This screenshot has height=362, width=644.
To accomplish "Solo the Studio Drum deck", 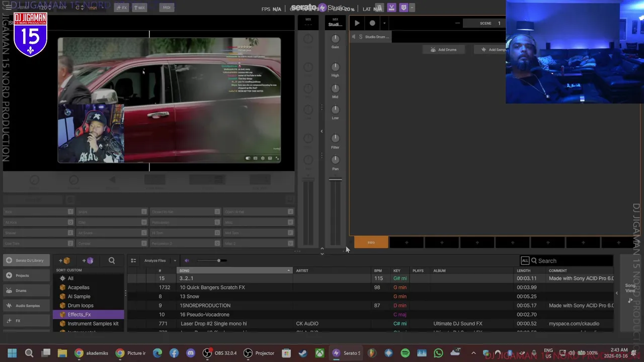I will point(360,37).
